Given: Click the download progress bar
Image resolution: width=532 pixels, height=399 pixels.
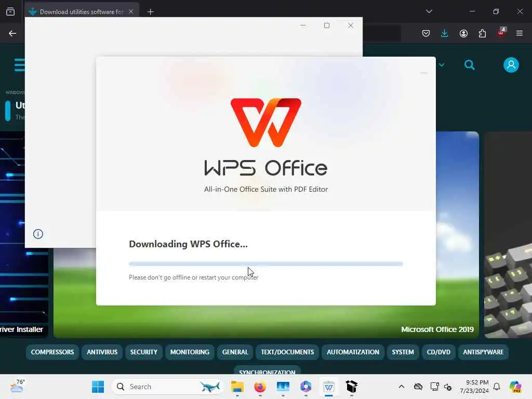Looking at the screenshot, I should tap(266, 263).
